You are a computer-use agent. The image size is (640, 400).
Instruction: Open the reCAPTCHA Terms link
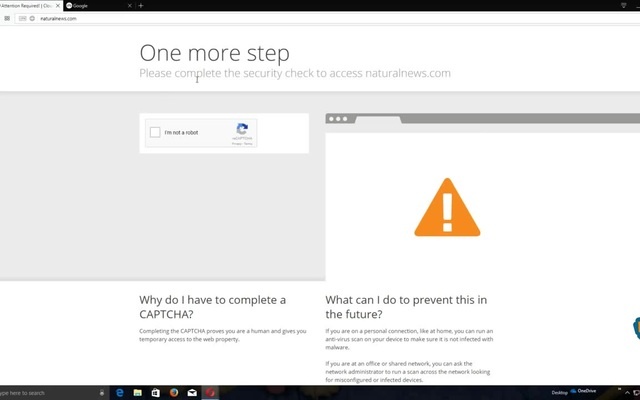click(x=248, y=144)
